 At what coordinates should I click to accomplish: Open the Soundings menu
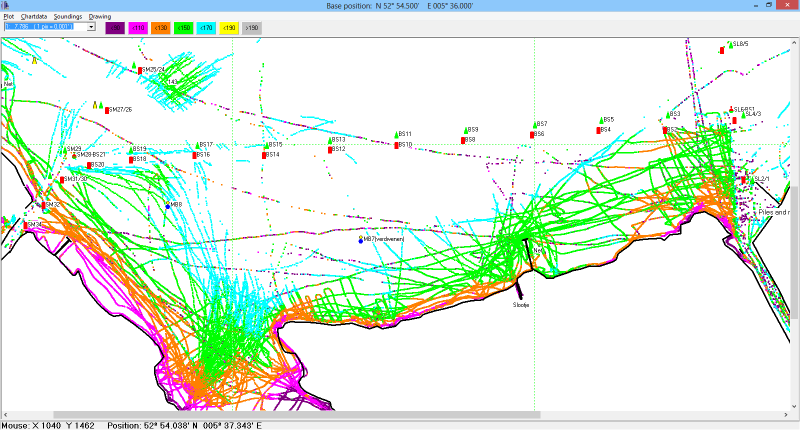(68, 17)
